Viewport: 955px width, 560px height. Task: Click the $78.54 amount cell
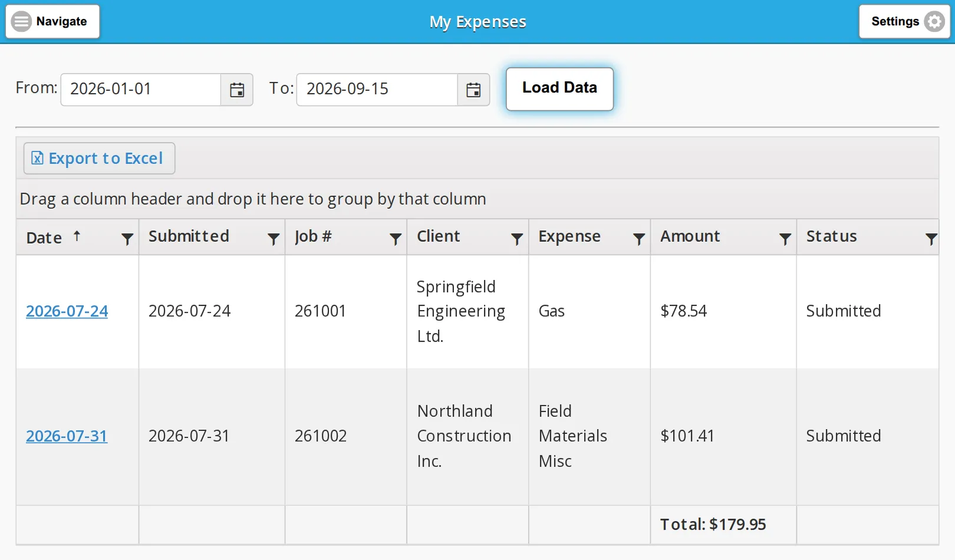723,312
